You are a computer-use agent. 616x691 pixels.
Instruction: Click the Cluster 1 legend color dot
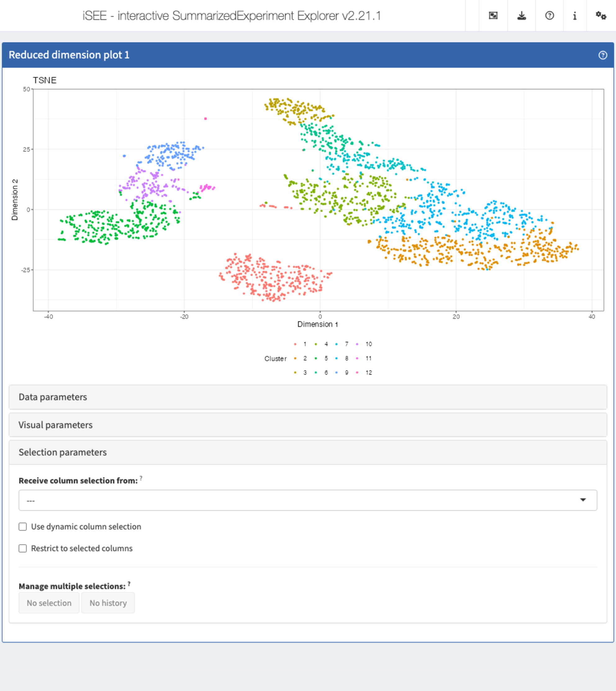pos(295,344)
